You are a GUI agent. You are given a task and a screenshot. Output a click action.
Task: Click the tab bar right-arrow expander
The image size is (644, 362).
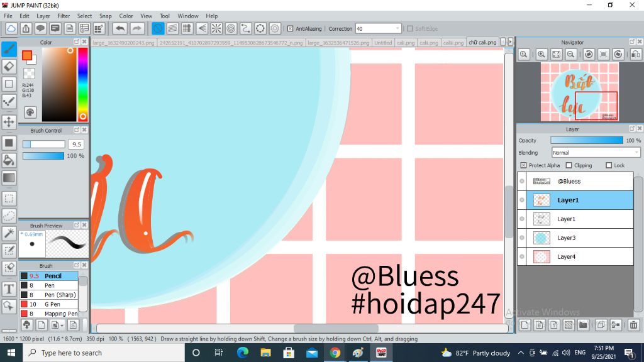(511, 42)
